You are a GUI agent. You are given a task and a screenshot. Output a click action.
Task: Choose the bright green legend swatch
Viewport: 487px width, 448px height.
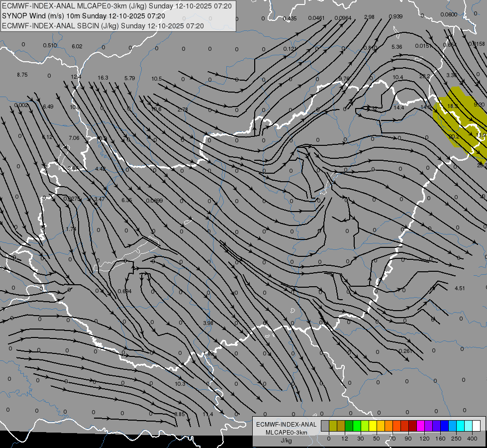pos(357,426)
